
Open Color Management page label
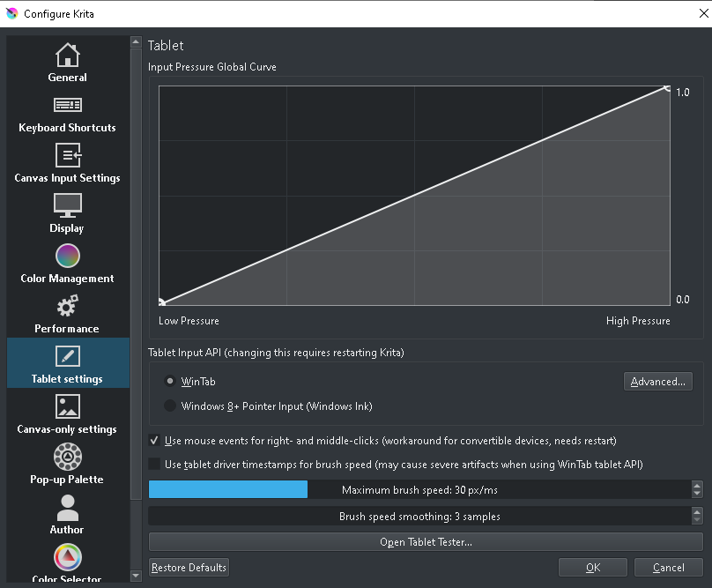click(x=67, y=279)
